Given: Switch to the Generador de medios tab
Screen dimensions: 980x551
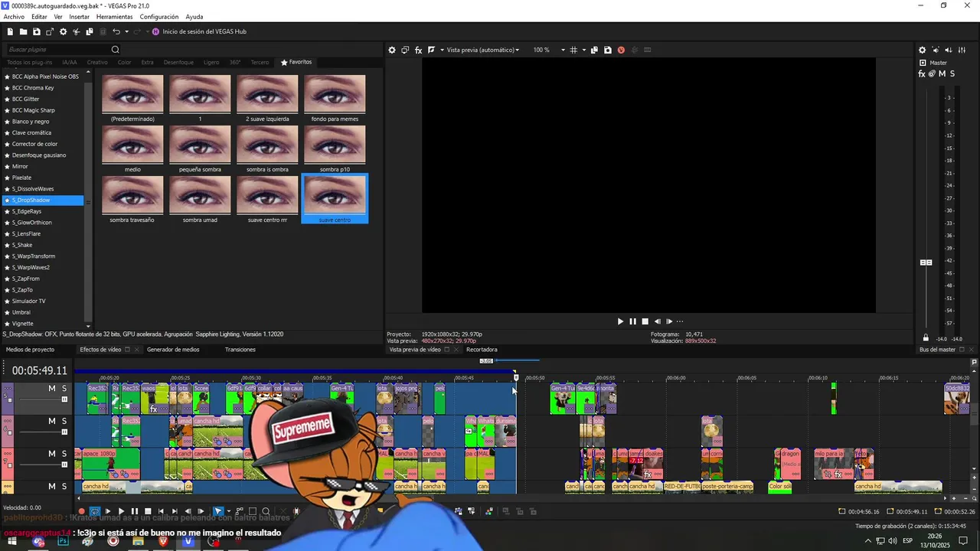Looking at the screenshot, I should 173,350.
